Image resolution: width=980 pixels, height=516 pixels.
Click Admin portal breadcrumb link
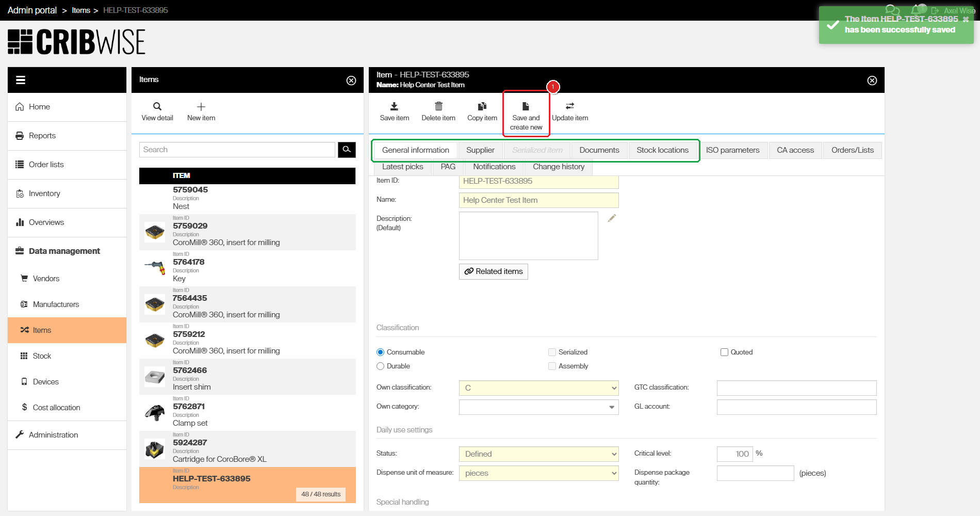(x=32, y=10)
